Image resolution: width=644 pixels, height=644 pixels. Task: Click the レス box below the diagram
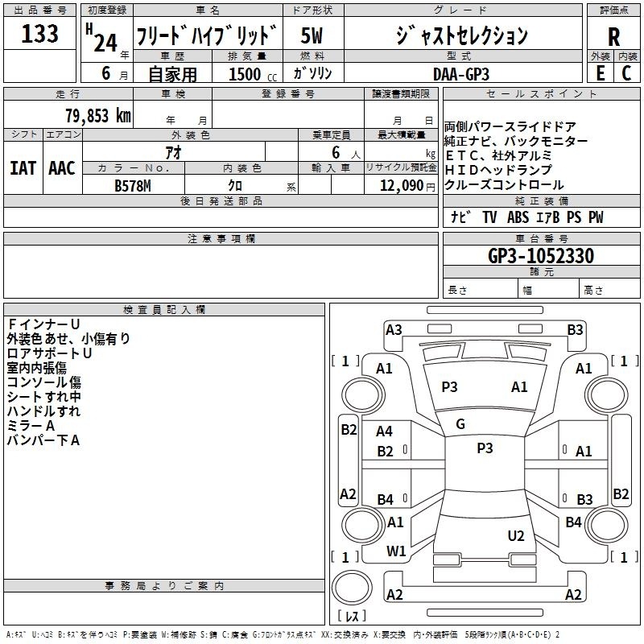coord(351,617)
